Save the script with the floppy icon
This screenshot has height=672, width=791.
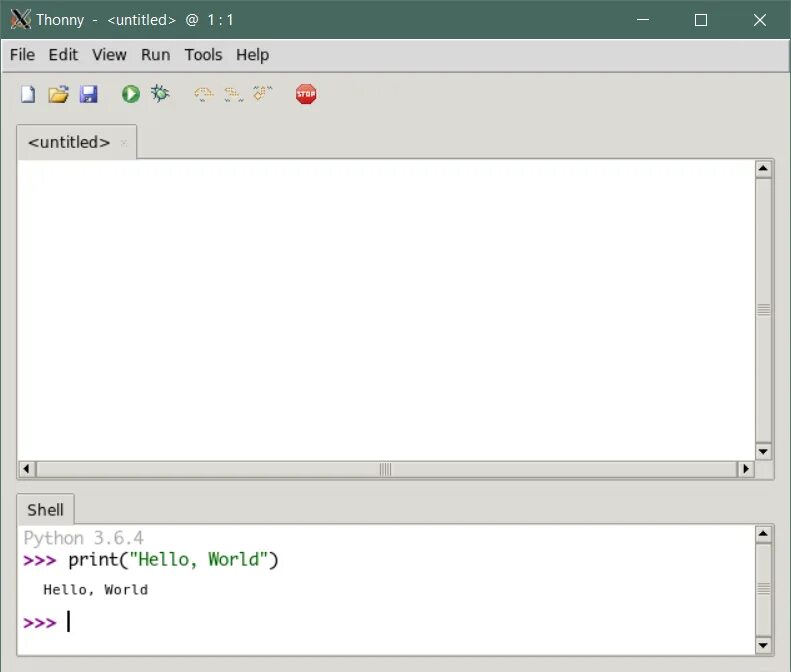coord(89,94)
